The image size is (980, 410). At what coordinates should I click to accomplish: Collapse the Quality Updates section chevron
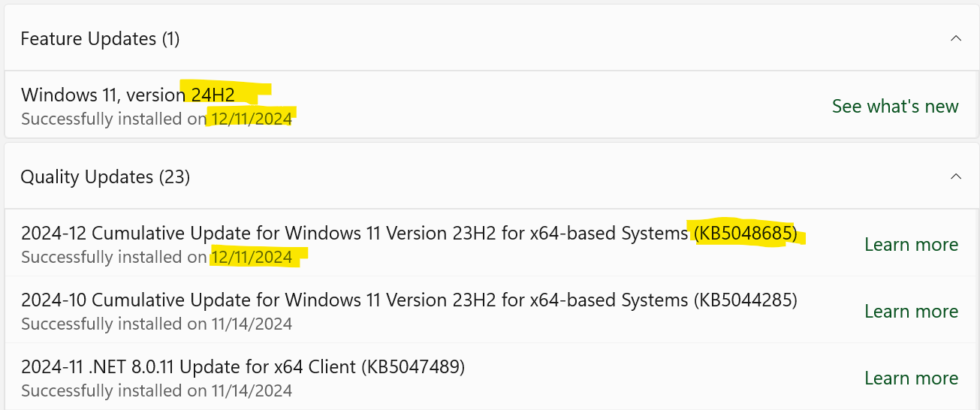point(955,176)
